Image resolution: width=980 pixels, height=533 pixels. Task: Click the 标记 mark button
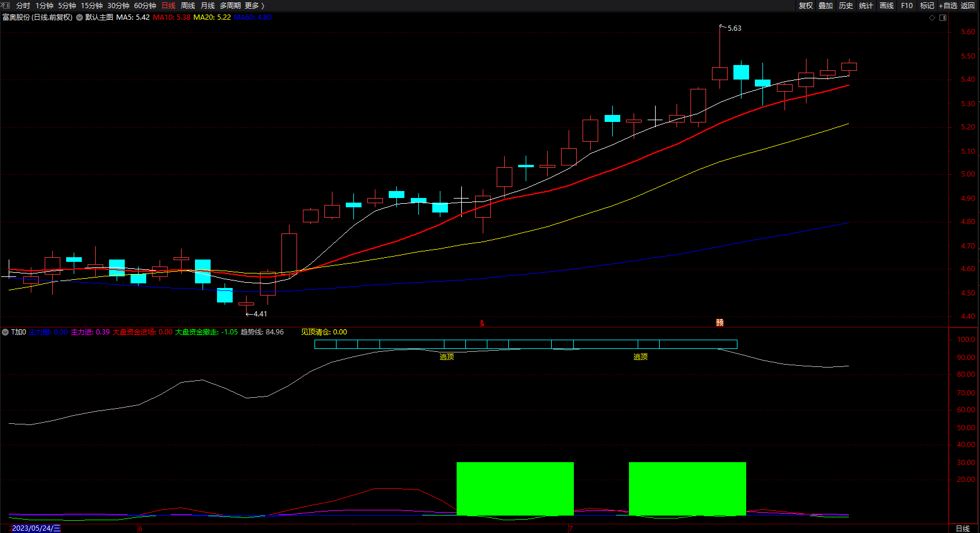[927, 5]
